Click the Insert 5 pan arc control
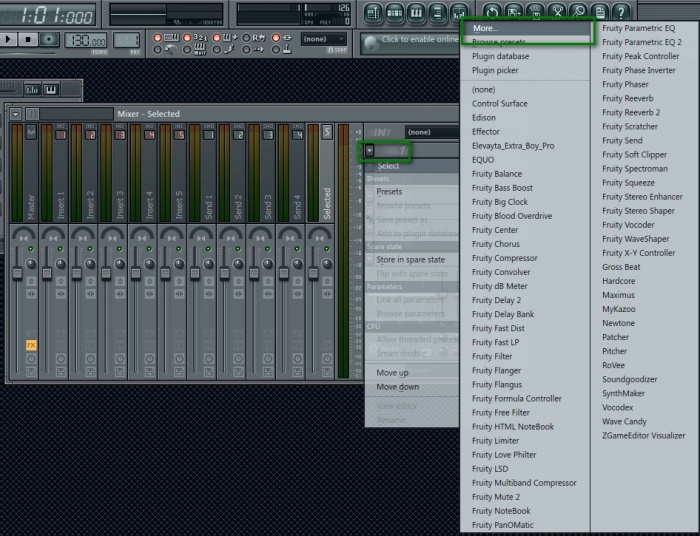 click(172, 234)
